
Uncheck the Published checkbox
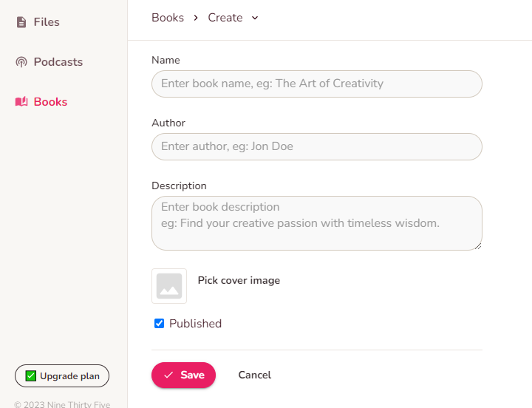[x=159, y=324]
